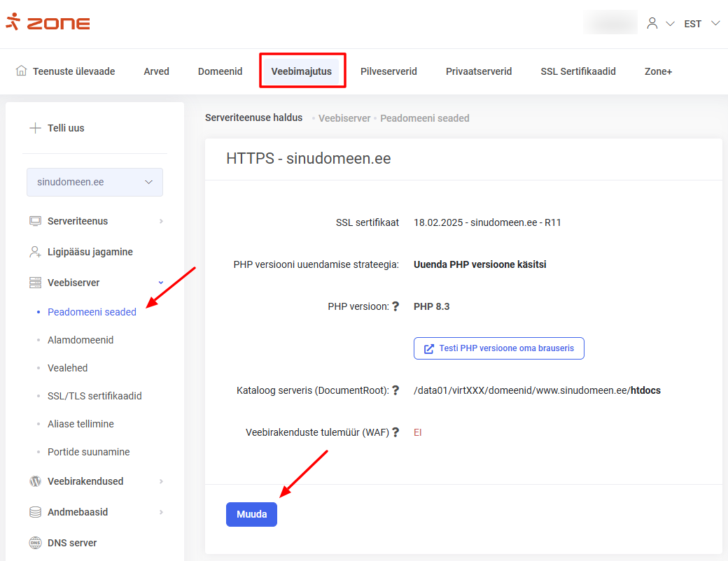
Task: Click the WAF help question mark
Action: coord(397,432)
